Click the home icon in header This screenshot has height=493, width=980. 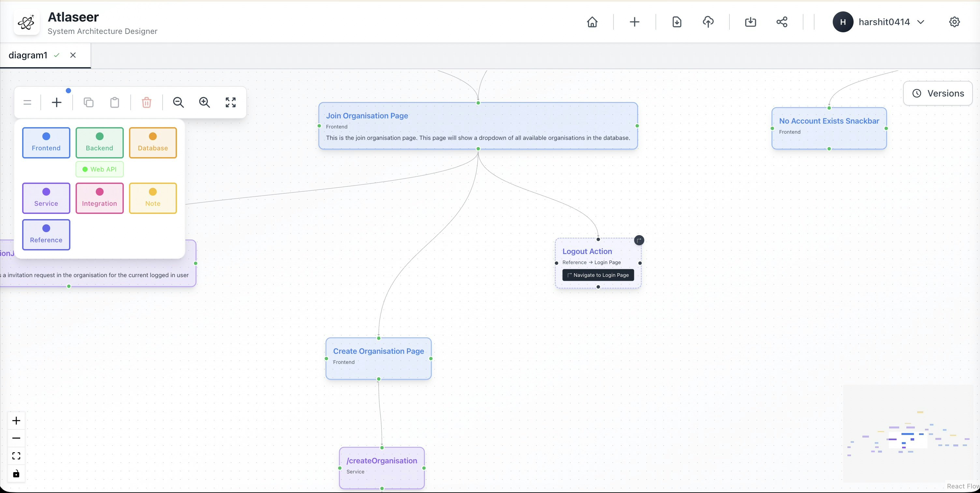pyautogui.click(x=592, y=22)
